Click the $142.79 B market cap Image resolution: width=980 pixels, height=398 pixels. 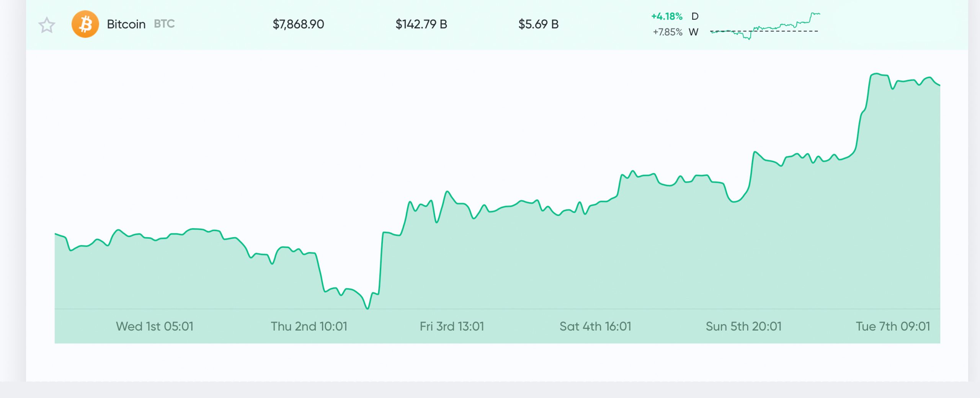(x=421, y=24)
